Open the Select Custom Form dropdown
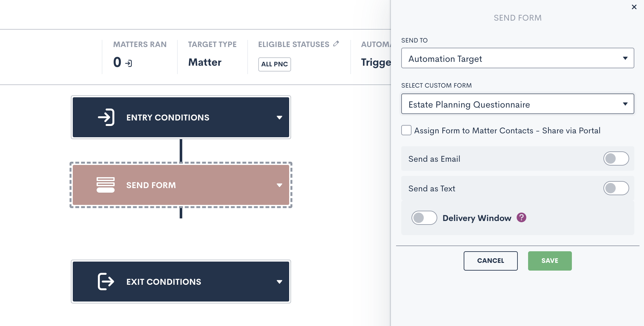This screenshot has width=644, height=326. [517, 104]
